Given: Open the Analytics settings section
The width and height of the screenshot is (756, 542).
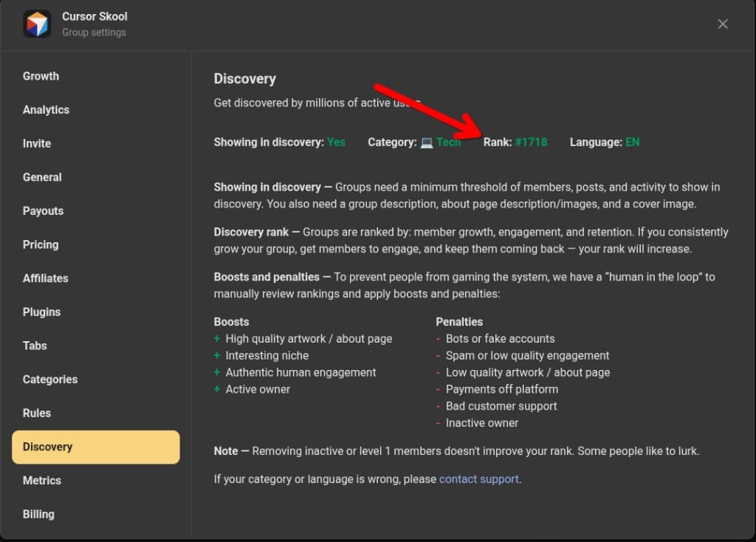Looking at the screenshot, I should 46,109.
